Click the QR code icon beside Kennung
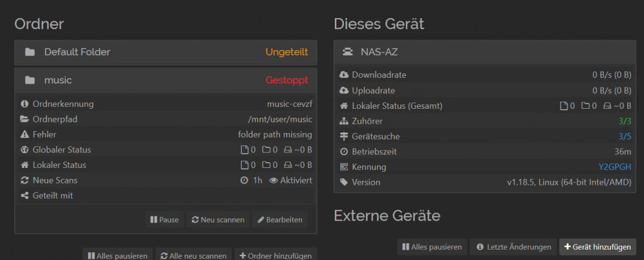This screenshot has width=644, height=260. 344,167
